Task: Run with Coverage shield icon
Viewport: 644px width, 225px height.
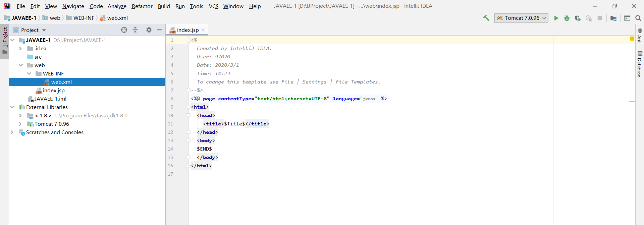Action: 578,18
